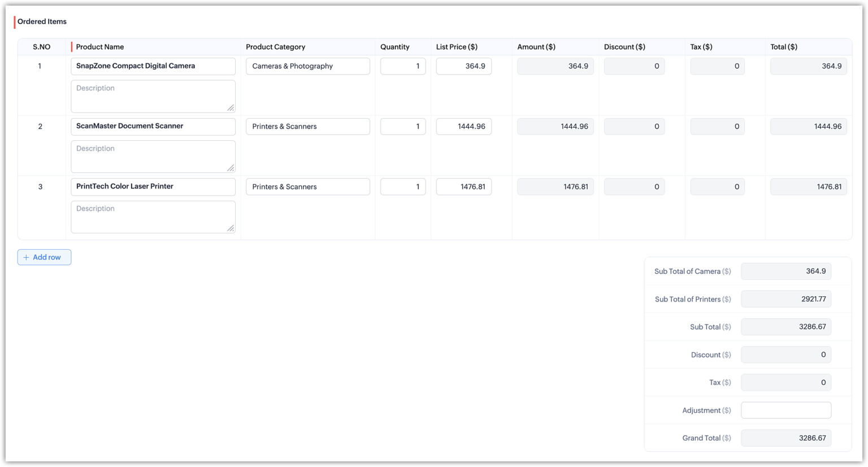Viewport: 868px width, 467px height.
Task: Select the SnapZone Compact Digital Camera name field
Action: [x=153, y=66]
